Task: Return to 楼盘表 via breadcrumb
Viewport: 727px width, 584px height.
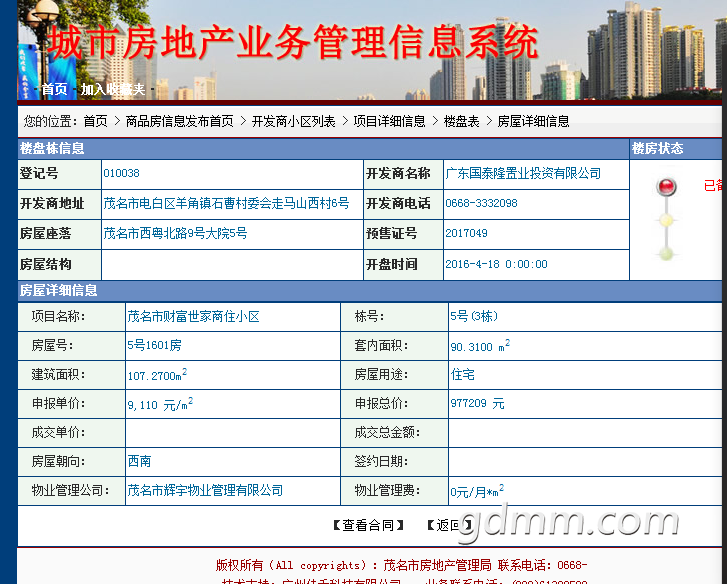Action: click(x=461, y=121)
